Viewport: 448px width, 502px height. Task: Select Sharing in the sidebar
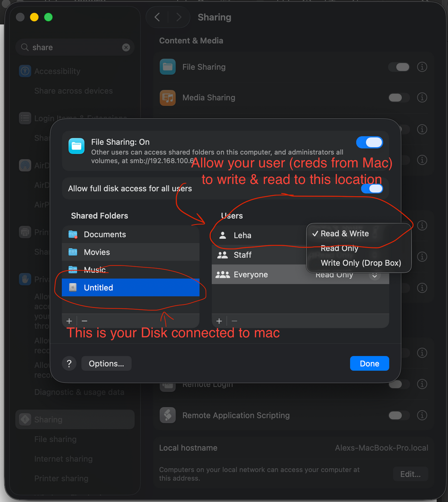75,419
